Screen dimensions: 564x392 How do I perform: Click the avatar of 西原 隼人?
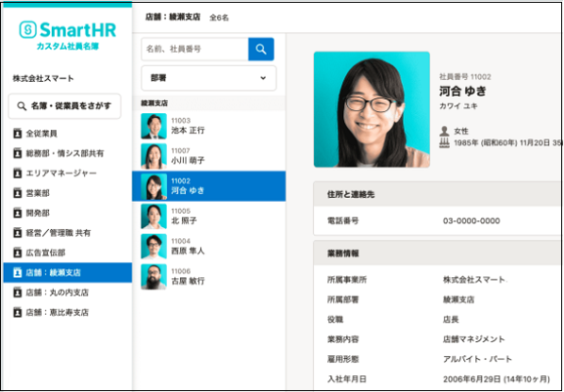[154, 247]
